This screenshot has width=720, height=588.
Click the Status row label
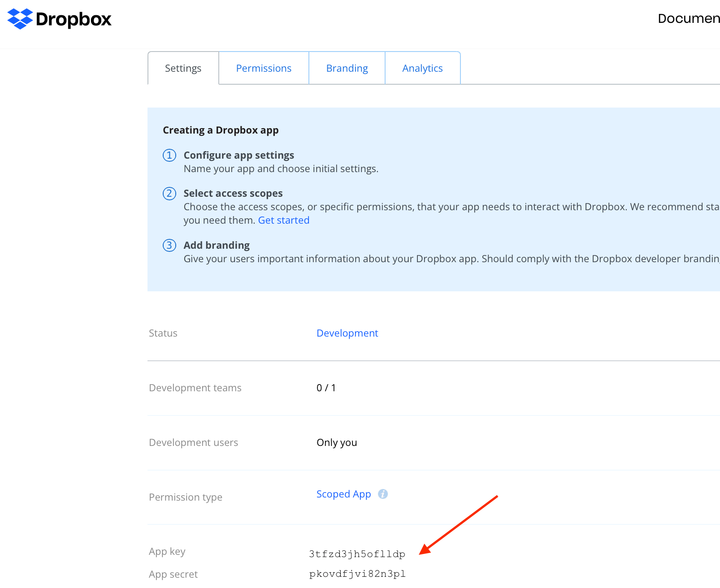coord(163,333)
